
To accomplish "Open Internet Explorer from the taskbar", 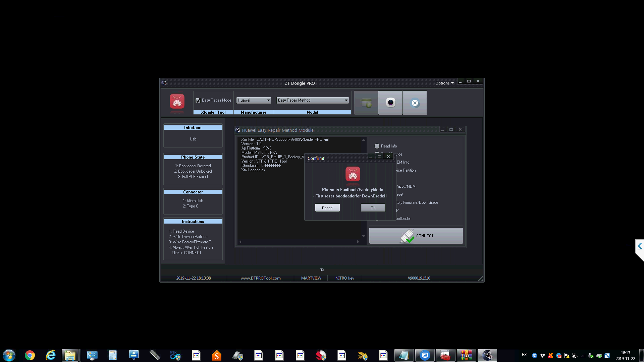I will pos(51,355).
